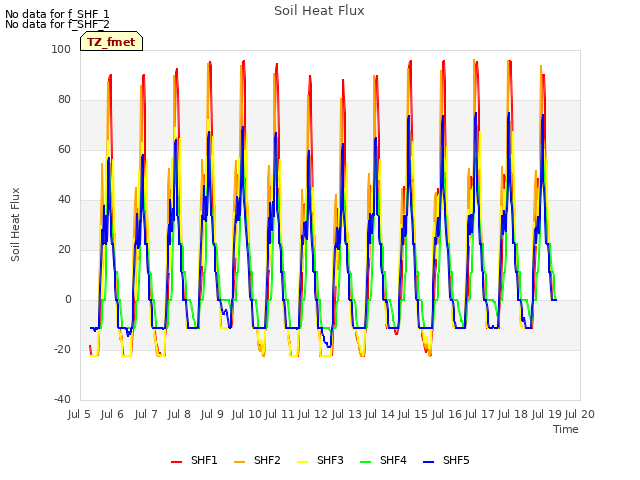Click the Jul 19 x-axis tick label
Viewport: 640px width, 480px height.
pos(547,414)
